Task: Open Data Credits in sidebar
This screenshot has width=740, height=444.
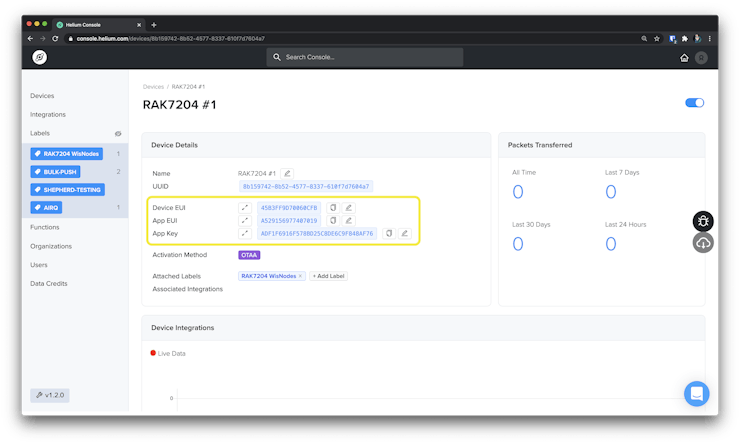Action: click(49, 284)
